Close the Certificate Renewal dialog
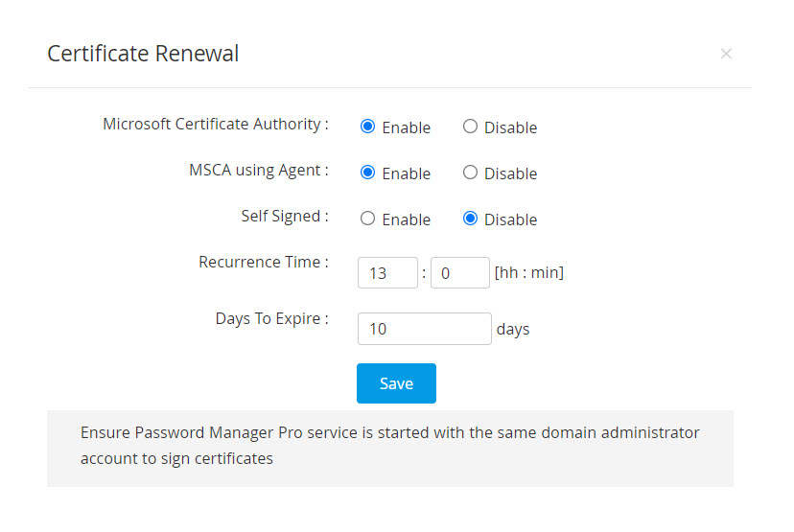Image resolution: width=794 pixels, height=532 pixels. [726, 54]
